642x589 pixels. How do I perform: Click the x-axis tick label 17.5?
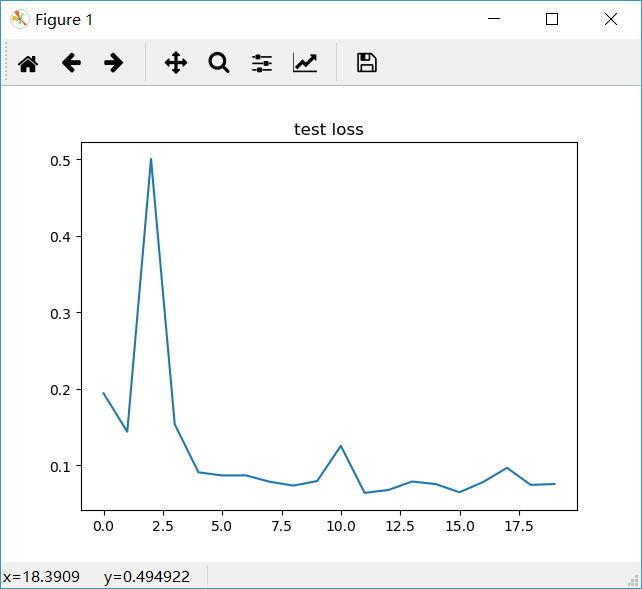[x=519, y=526]
